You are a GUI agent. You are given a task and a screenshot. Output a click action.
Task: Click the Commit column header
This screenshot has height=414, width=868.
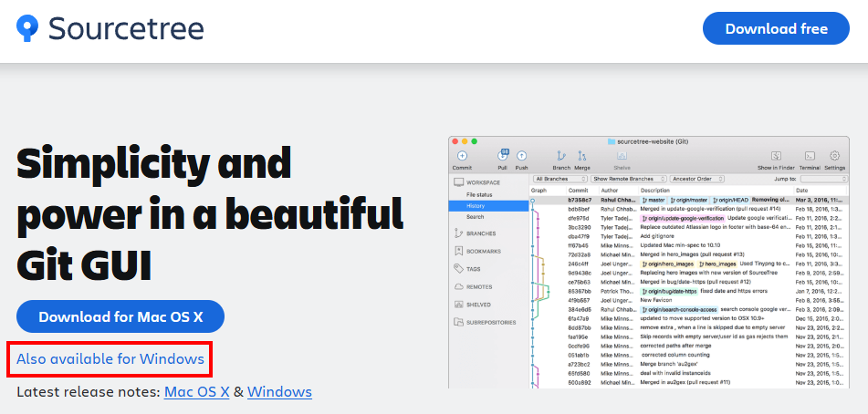[x=578, y=191]
